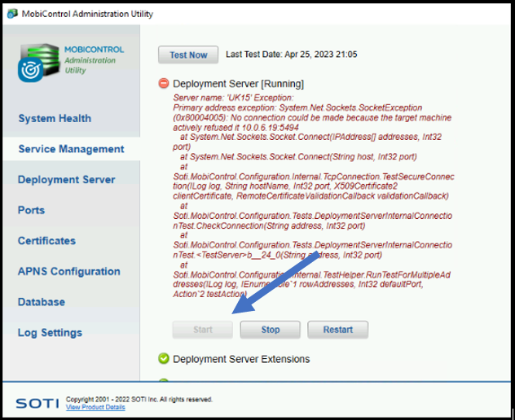Click red error icon beside Deployment Server [Running]

[164, 84]
